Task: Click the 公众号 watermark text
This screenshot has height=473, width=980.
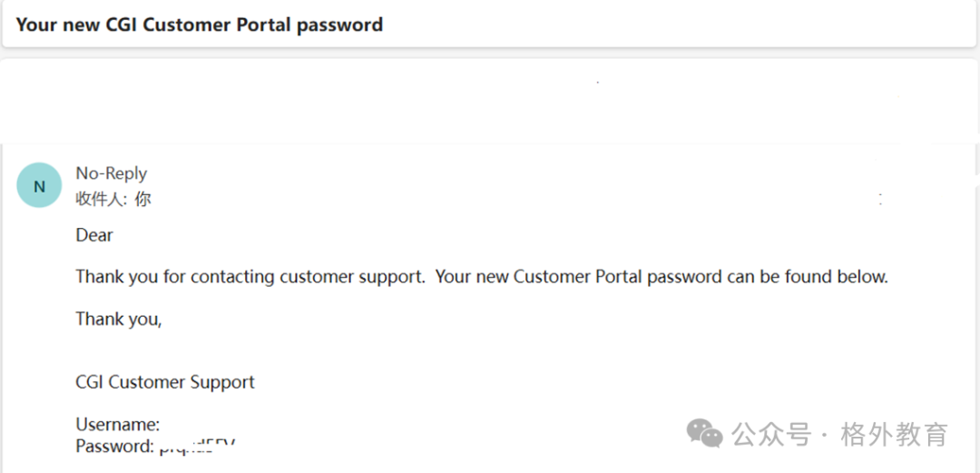Action: 771,434
